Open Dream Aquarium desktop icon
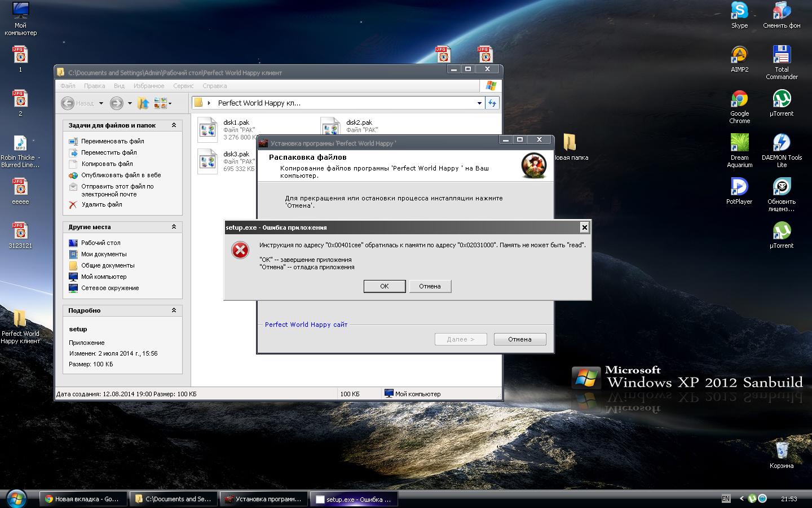This screenshot has height=508, width=812. pyautogui.click(x=739, y=143)
